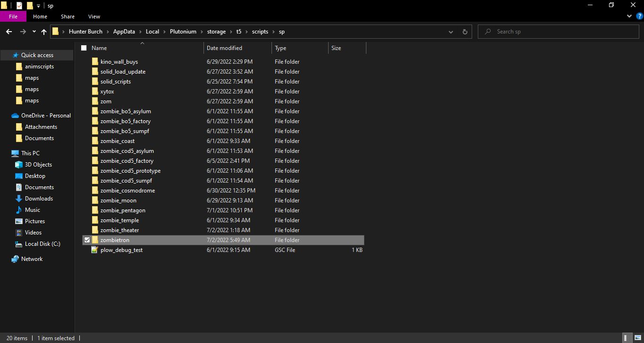Image resolution: width=644 pixels, height=343 pixels.
Task: Click the zombie_coast folder icon
Action: coord(95,141)
